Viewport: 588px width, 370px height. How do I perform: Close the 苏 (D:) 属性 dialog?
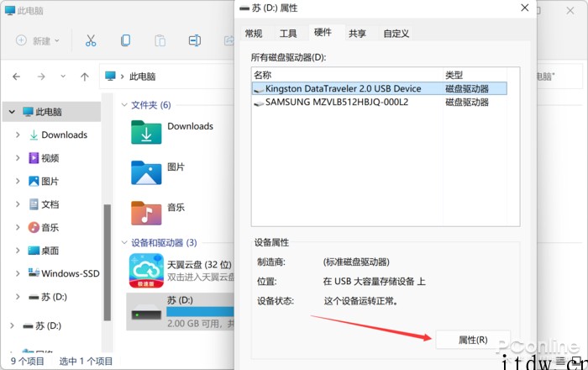(x=525, y=8)
